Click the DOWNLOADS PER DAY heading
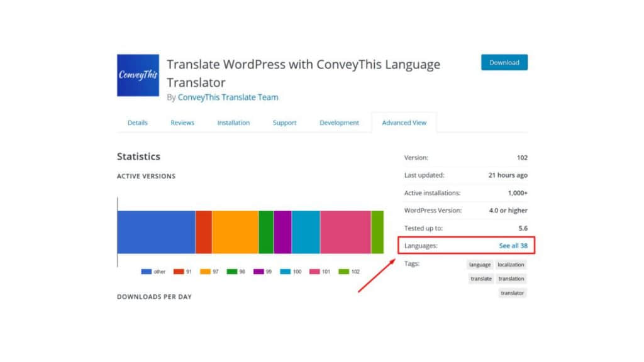 [155, 297]
